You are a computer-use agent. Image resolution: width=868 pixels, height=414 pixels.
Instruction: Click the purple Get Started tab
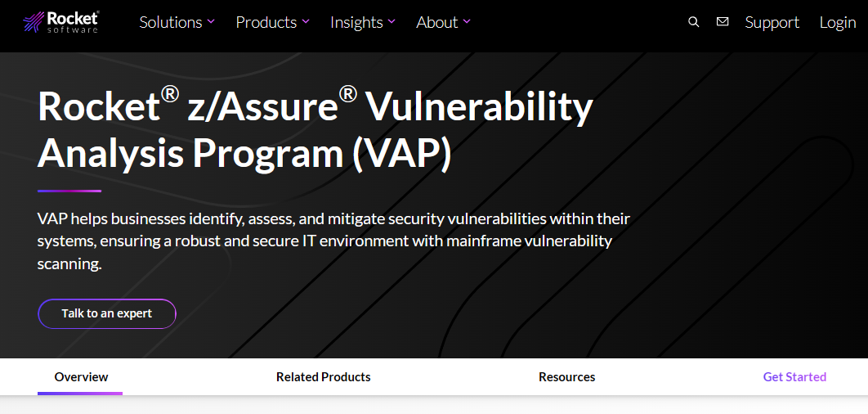tap(794, 377)
